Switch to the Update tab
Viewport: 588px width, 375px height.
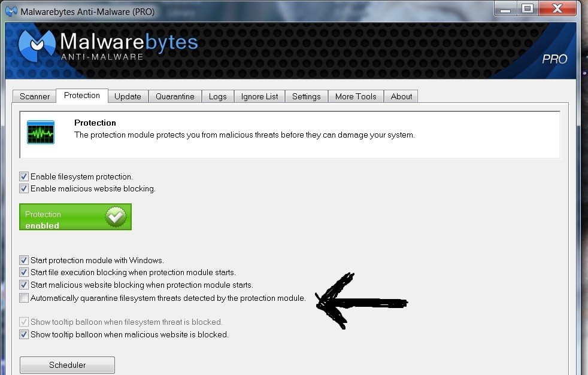coord(128,97)
